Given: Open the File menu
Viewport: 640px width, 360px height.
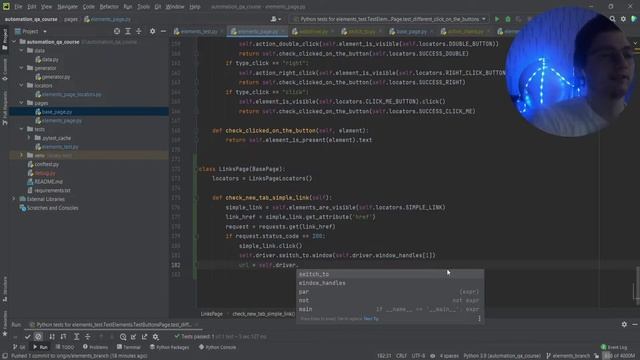Looking at the screenshot, I should coord(18,7).
